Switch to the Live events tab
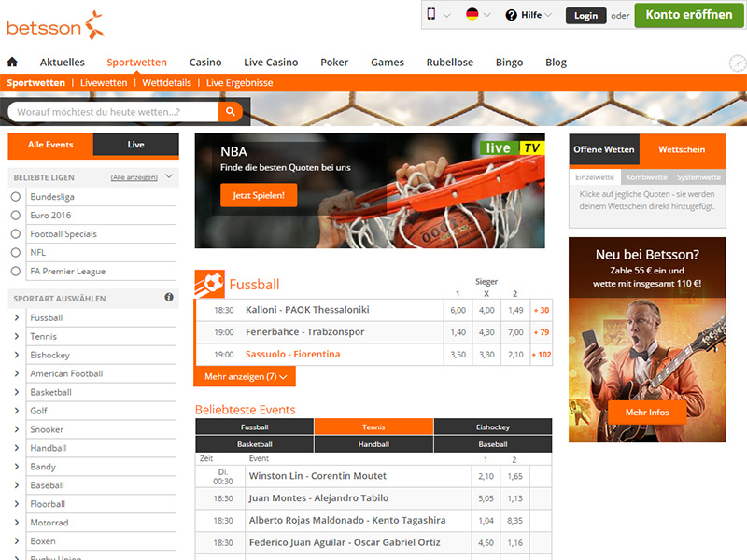This screenshot has height=560, width=747. (x=135, y=145)
